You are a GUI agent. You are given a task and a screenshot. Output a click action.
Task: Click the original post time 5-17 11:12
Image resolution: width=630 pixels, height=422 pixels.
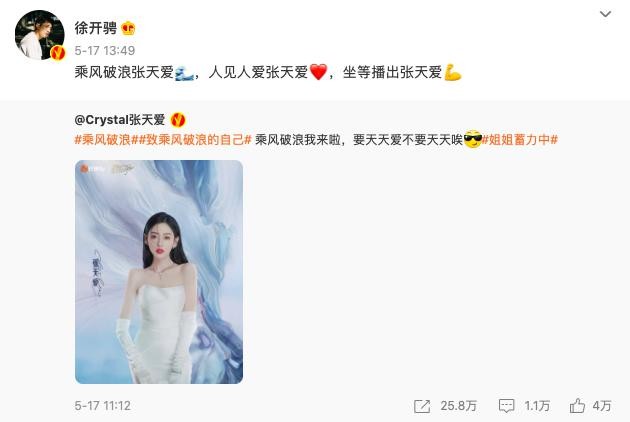102,406
